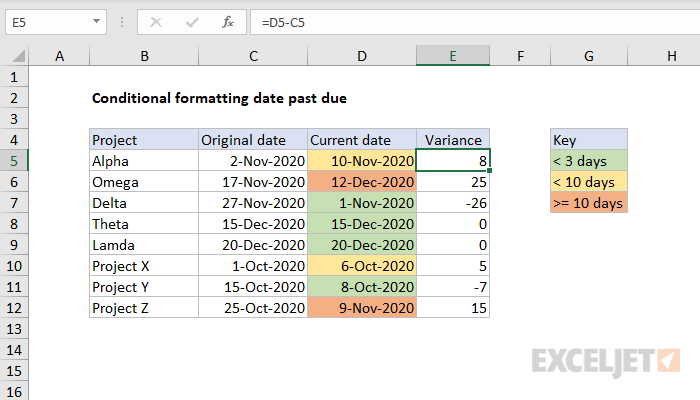Click the 'Alpha' project cell
Image resolution: width=700 pixels, height=400 pixels.
point(144,161)
